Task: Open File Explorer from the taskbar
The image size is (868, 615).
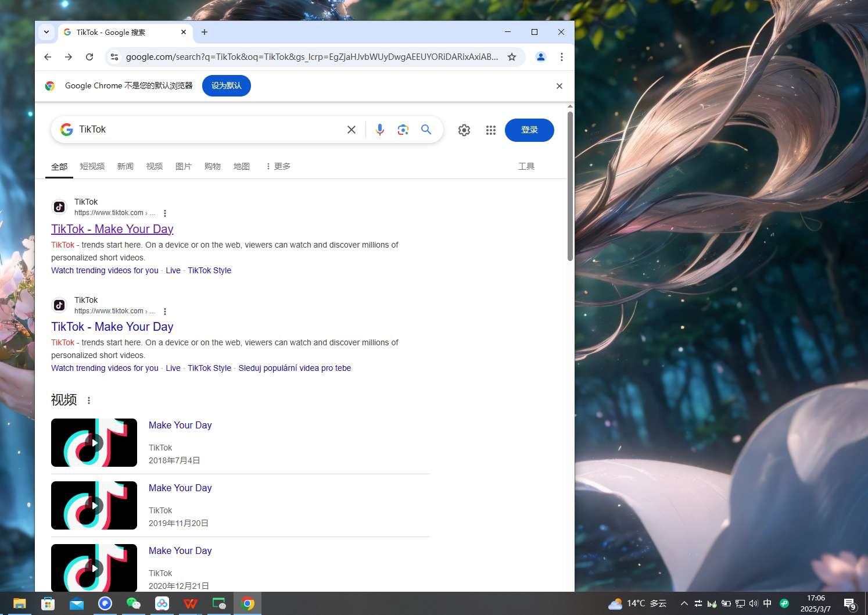Action: [19, 603]
